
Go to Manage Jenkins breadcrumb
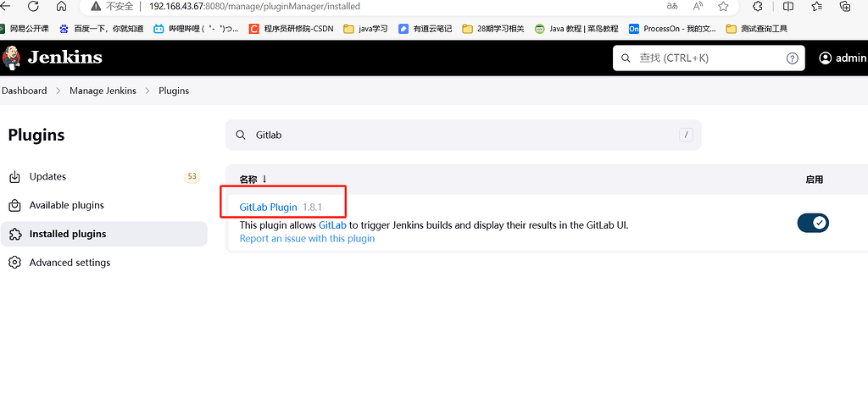(x=103, y=91)
